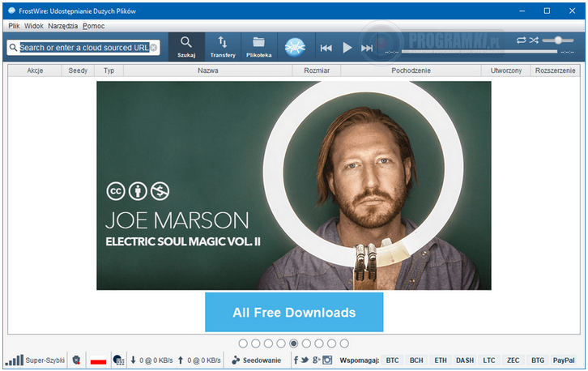
Task: Toggle repeat mode icon
Action: point(521,41)
